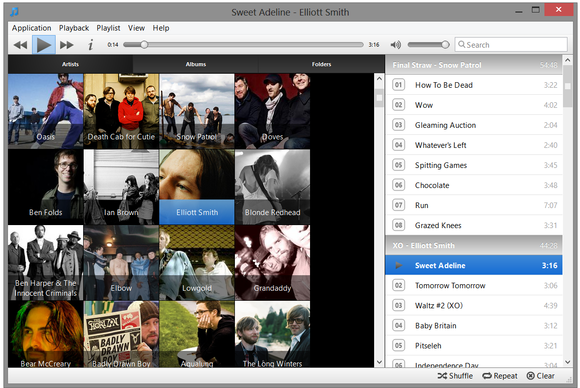The height and width of the screenshot is (388, 580).
Task: Switch to the Albums tab
Action: 196,64
